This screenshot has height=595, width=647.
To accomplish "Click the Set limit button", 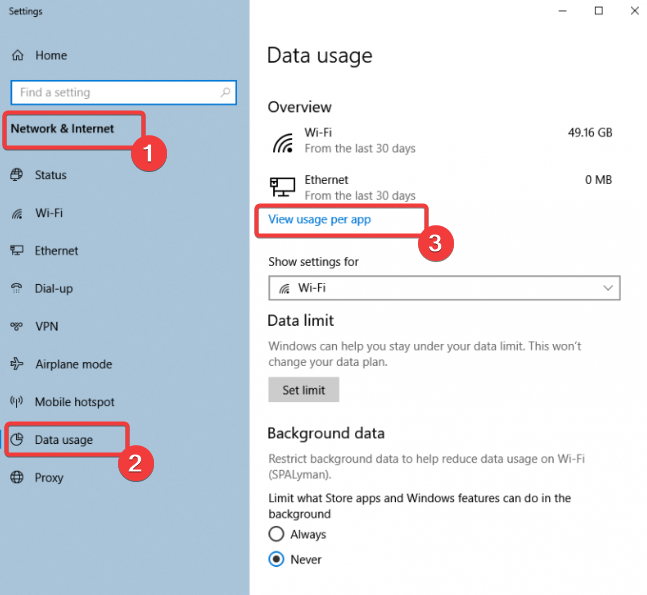I will click(304, 390).
